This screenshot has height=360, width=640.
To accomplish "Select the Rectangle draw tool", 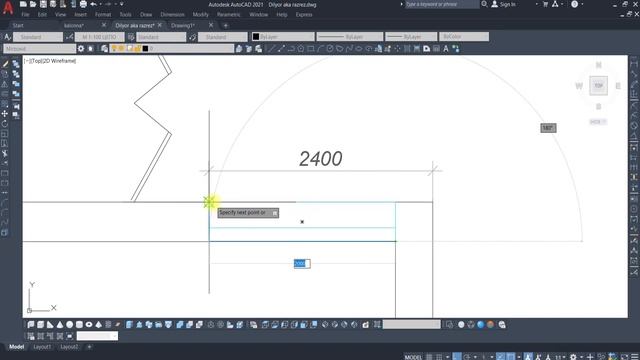I will point(311,49).
